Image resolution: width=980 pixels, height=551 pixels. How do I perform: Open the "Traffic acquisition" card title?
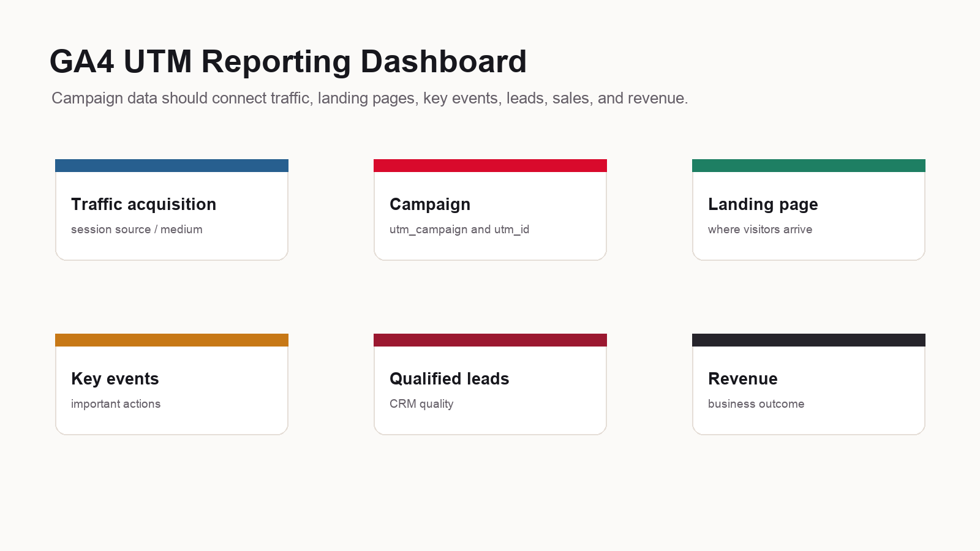(143, 204)
